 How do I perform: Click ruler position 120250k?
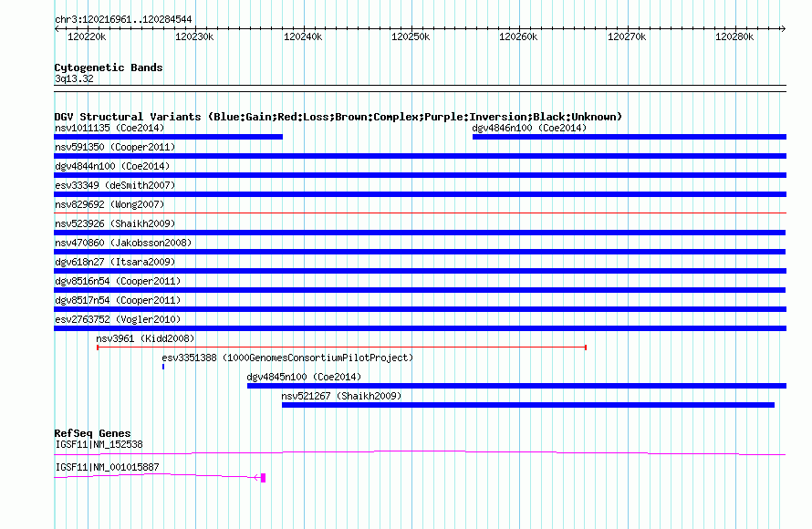click(411, 36)
